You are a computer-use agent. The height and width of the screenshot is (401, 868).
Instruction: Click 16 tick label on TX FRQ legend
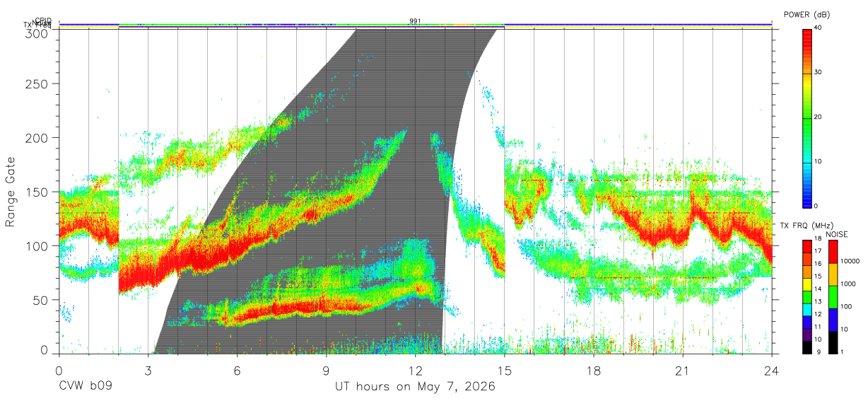click(x=818, y=264)
